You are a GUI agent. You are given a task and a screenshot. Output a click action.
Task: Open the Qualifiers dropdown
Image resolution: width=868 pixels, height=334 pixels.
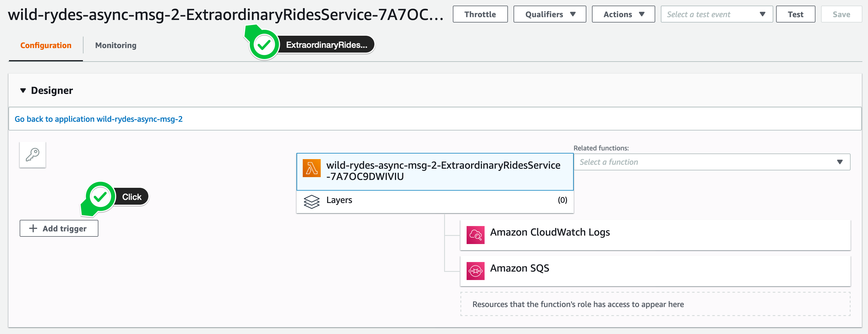[x=550, y=14]
